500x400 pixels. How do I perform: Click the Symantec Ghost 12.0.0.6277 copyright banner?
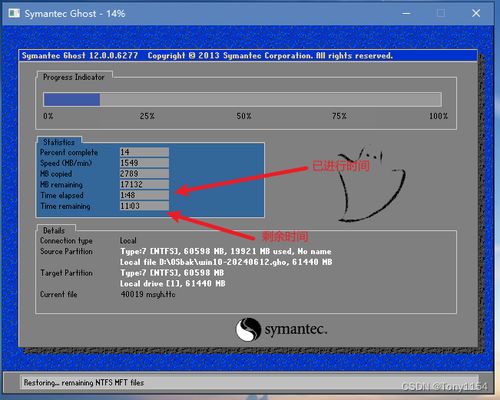click(207, 56)
